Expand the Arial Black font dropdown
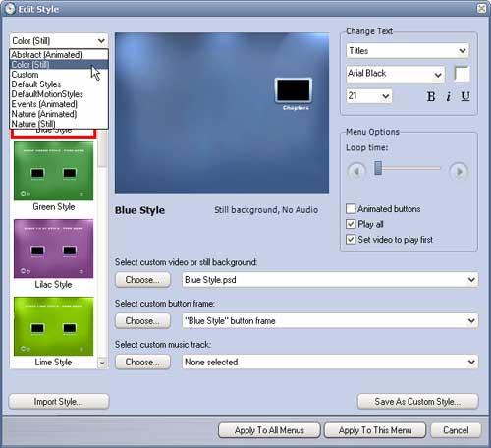491x448 pixels. 396,74
